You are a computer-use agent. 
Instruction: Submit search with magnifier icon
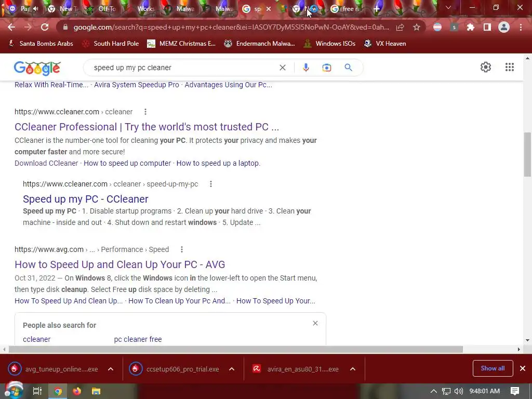[349, 68]
